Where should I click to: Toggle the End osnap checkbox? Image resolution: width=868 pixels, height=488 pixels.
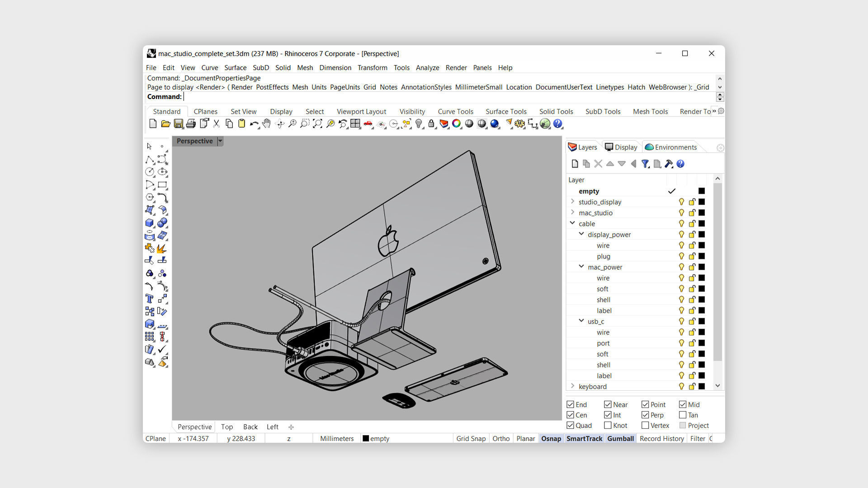coord(571,405)
